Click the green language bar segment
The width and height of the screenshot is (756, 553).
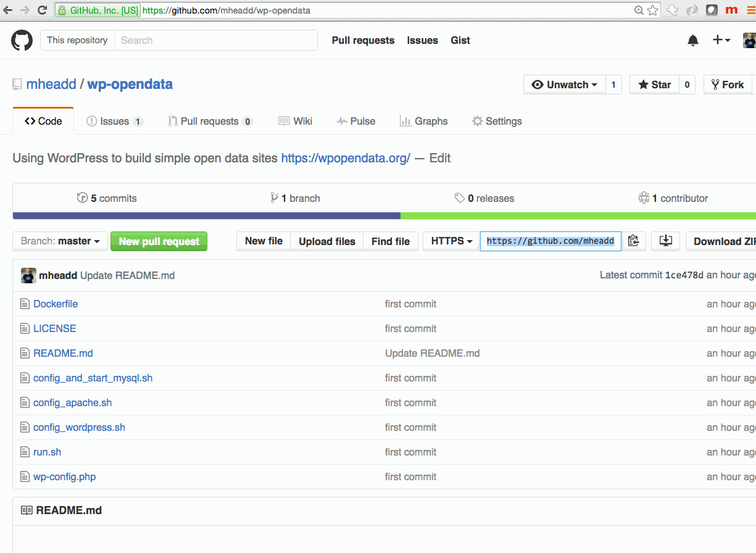click(x=578, y=215)
